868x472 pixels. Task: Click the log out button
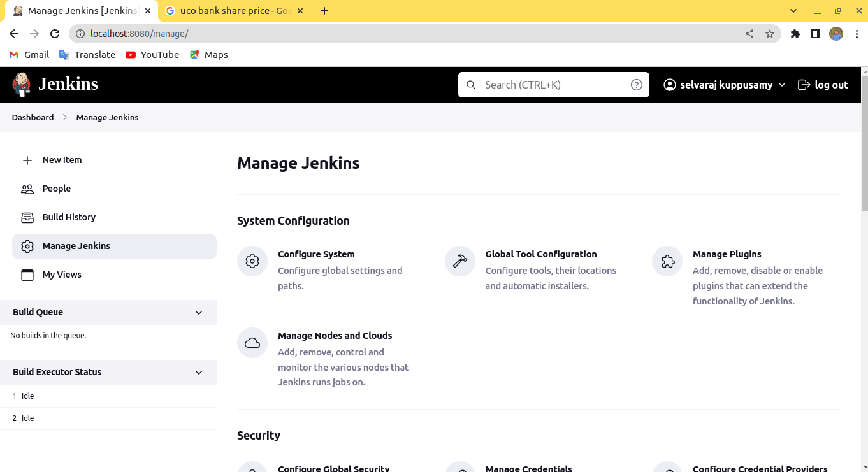(x=823, y=84)
